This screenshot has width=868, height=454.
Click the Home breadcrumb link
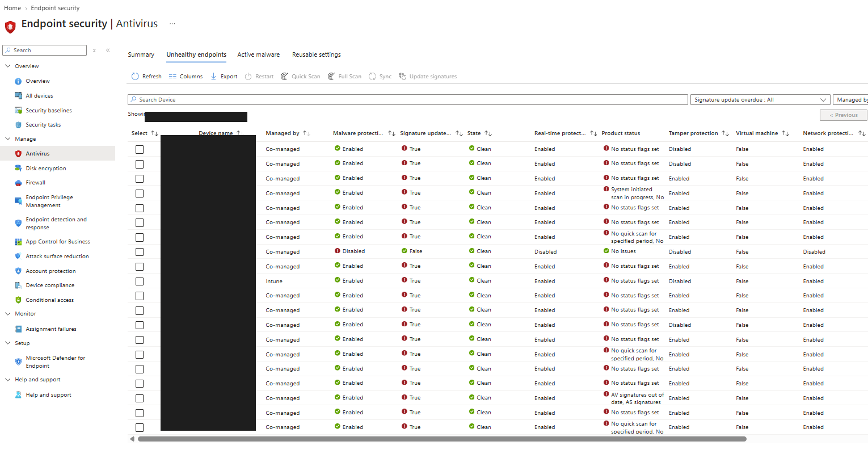(12, 8)
